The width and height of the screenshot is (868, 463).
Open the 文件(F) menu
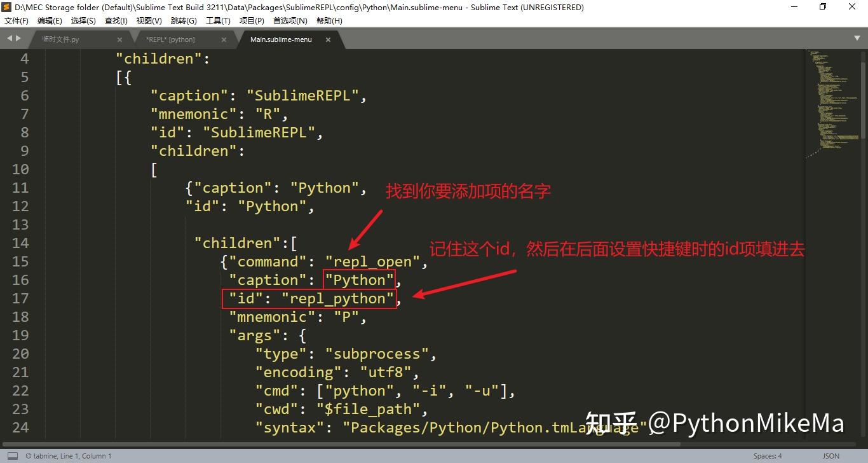point(16,20)
